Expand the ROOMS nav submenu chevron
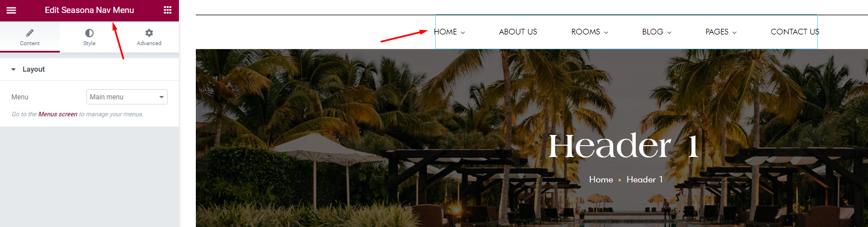 point(606,33)
